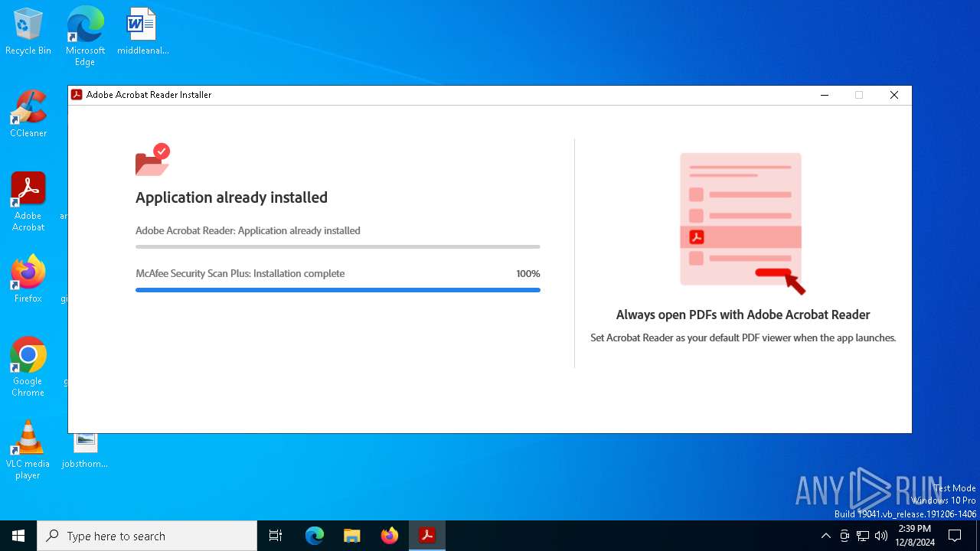Click the Adobe Acrobat Reader status text

[x=248, y=230]
